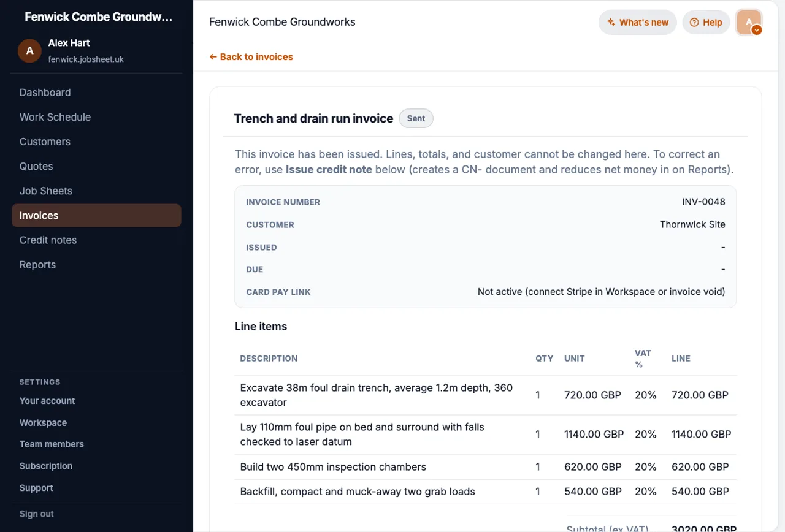This screenshot has width=785, height=532.
Task: Click the DESCRIPTION column header
Action: click(x=269, y=359)
